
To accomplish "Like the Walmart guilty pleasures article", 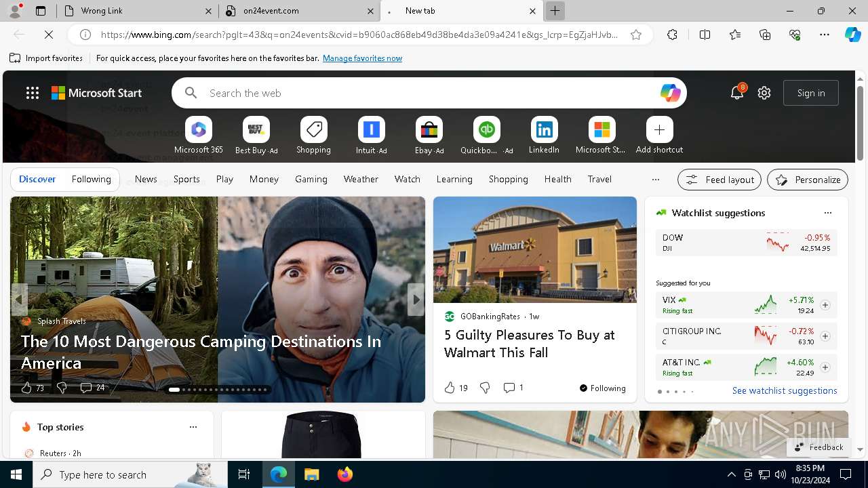I will click(449, 388).
